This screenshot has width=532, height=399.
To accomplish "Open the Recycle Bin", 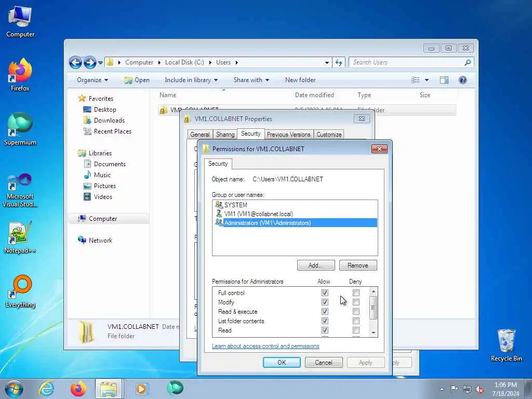I will [x=506, y=345].
